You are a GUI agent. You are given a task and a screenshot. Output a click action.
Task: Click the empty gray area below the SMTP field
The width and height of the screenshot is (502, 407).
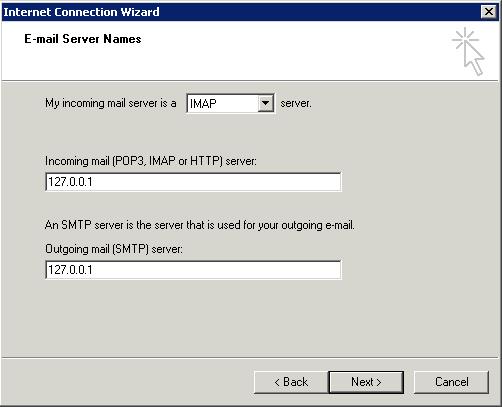250,318
